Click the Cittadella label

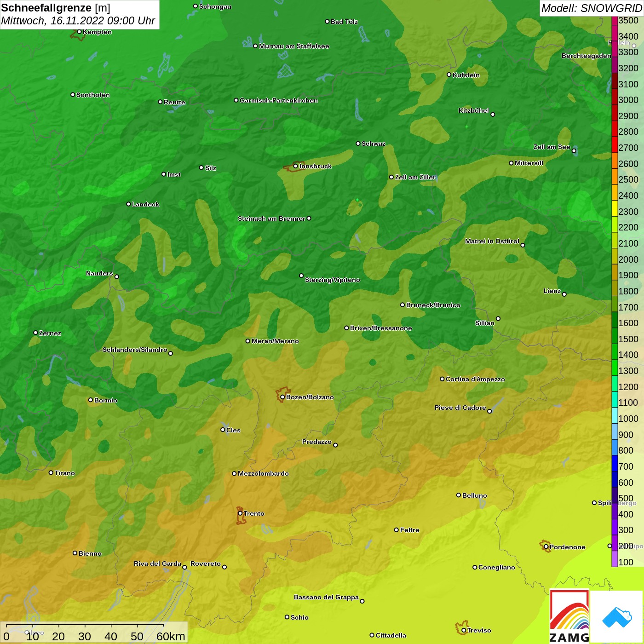[x=391, y=635]
